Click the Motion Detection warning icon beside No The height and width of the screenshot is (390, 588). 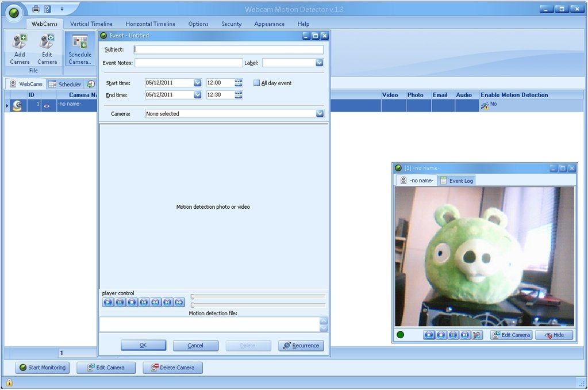click(x=485, y=106)
